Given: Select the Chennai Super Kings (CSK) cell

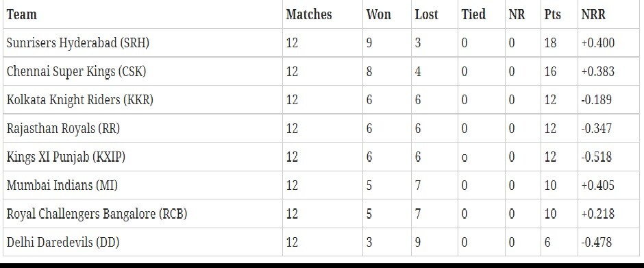Looking at the screenshot, I should 143,71.
